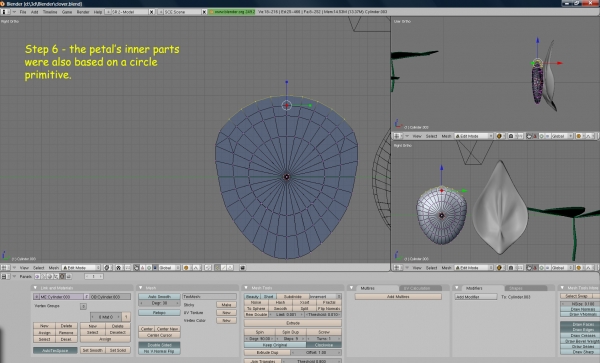
Task: Toggle the Double Sided button
Action: pyautogui.click(x=159, y=345)
